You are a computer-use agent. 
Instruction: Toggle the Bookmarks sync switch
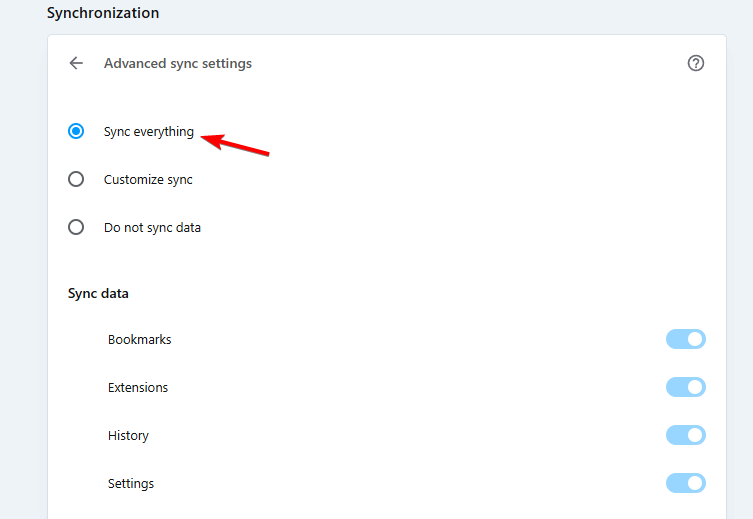(686, 339)
